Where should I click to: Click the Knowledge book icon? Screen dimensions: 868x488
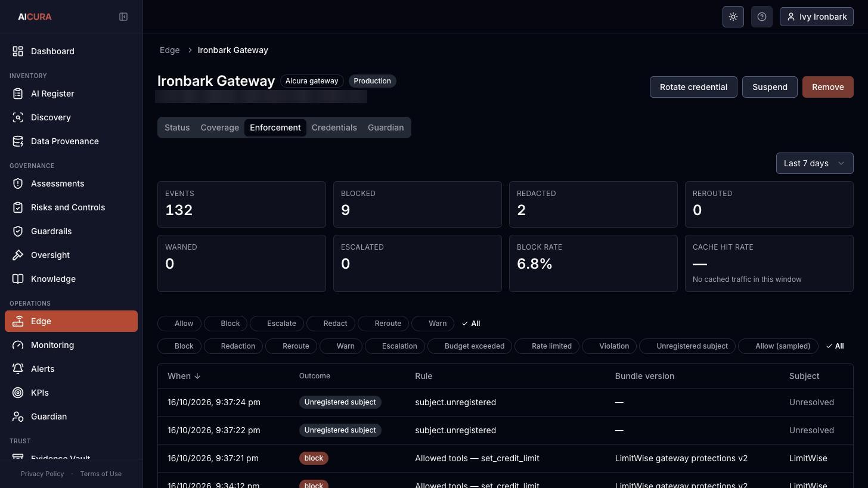pyautogui.click(x=18, y=279)
